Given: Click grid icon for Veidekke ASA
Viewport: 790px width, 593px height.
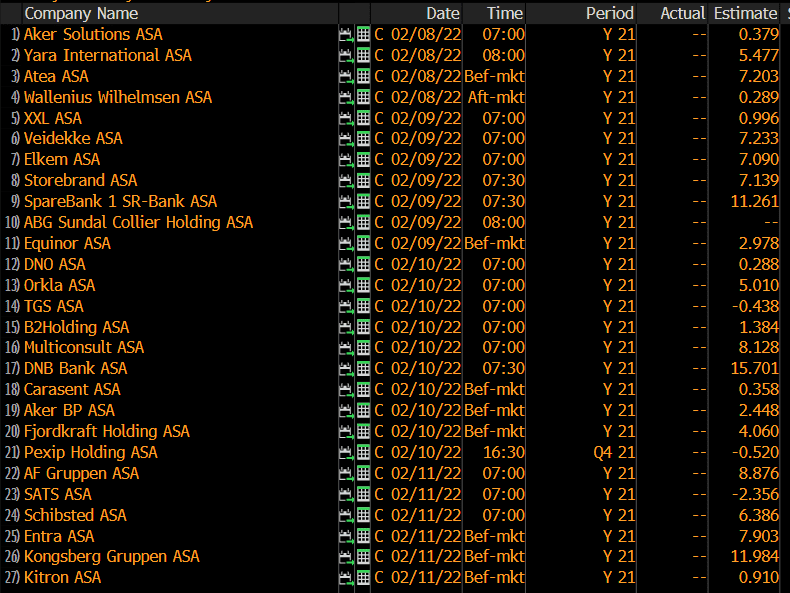Looking at the screenshot, I should tap(363, 139).
